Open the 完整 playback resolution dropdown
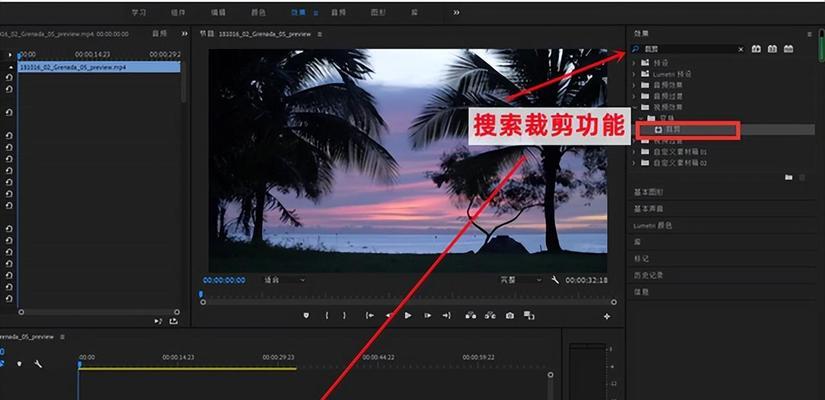The height and width of the screenshot is (400, 825). click(x=520, y=280)
